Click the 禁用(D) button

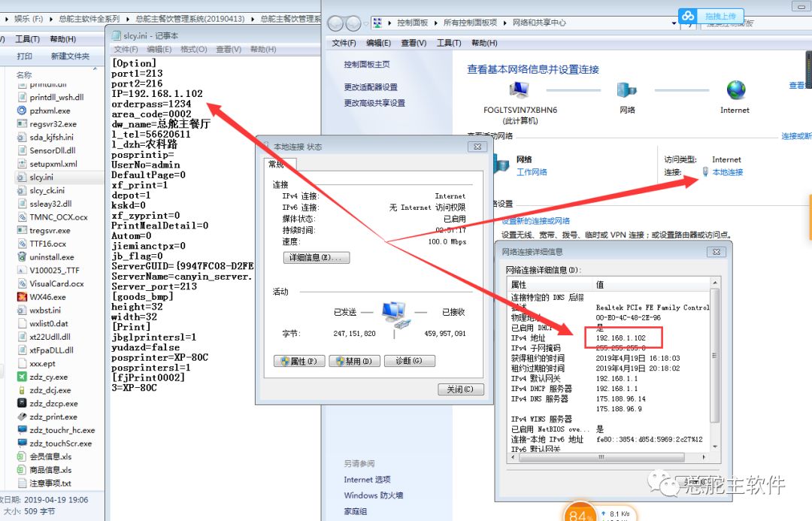point(355,361)
